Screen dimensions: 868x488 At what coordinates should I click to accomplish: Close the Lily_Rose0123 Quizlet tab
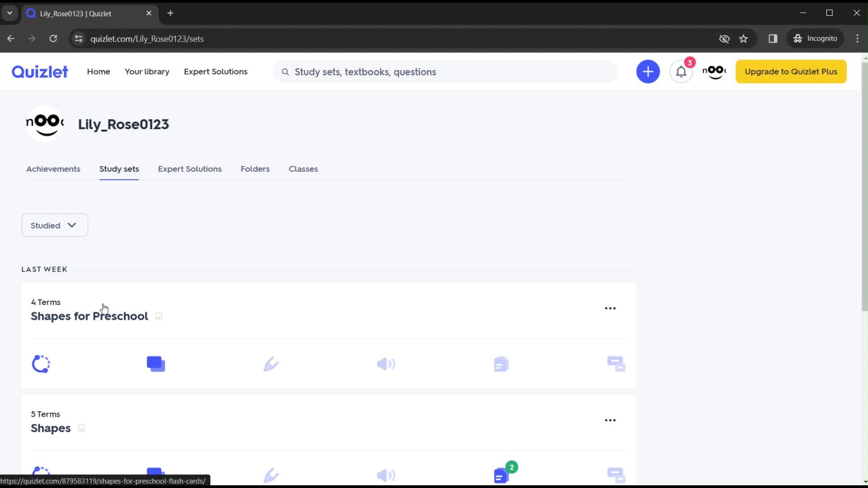point(149,13)
